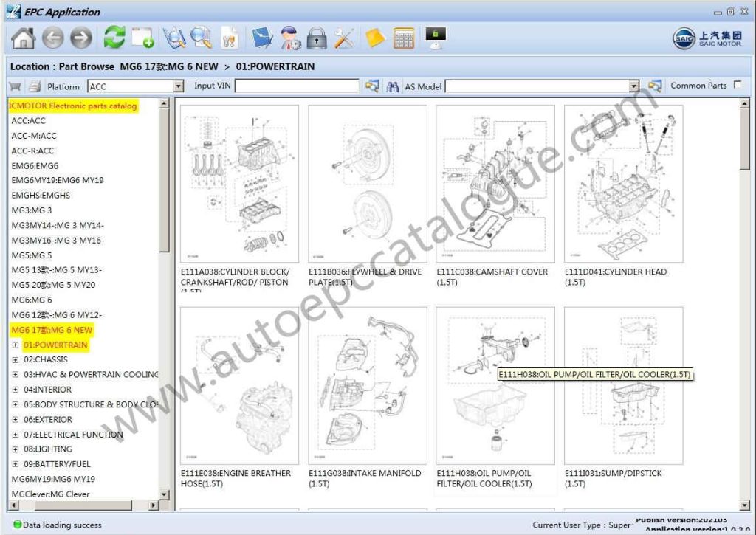
Task: Go back with the left arrow button
Action: pyautogui.click(x=52, y=38)
